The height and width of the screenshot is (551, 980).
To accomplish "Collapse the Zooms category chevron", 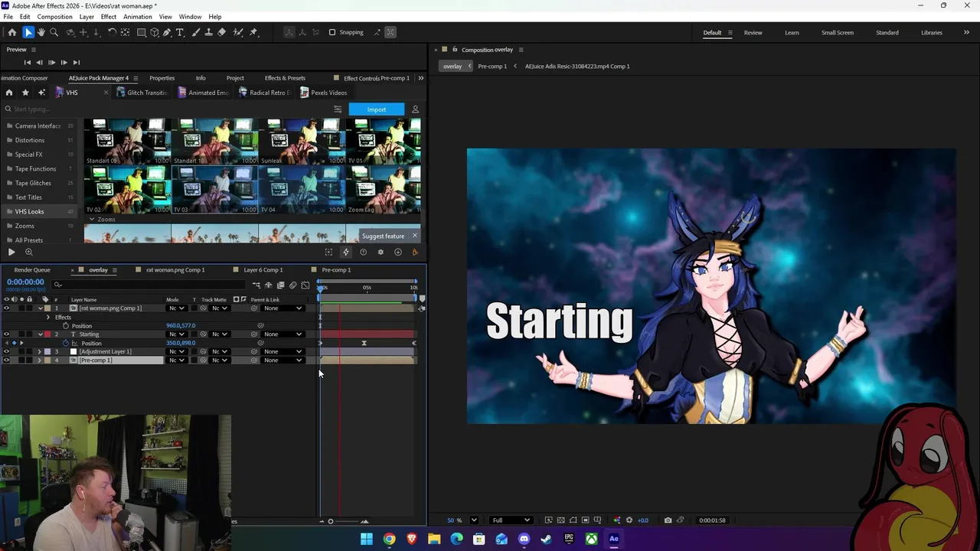I will click(x=92, y=220).
